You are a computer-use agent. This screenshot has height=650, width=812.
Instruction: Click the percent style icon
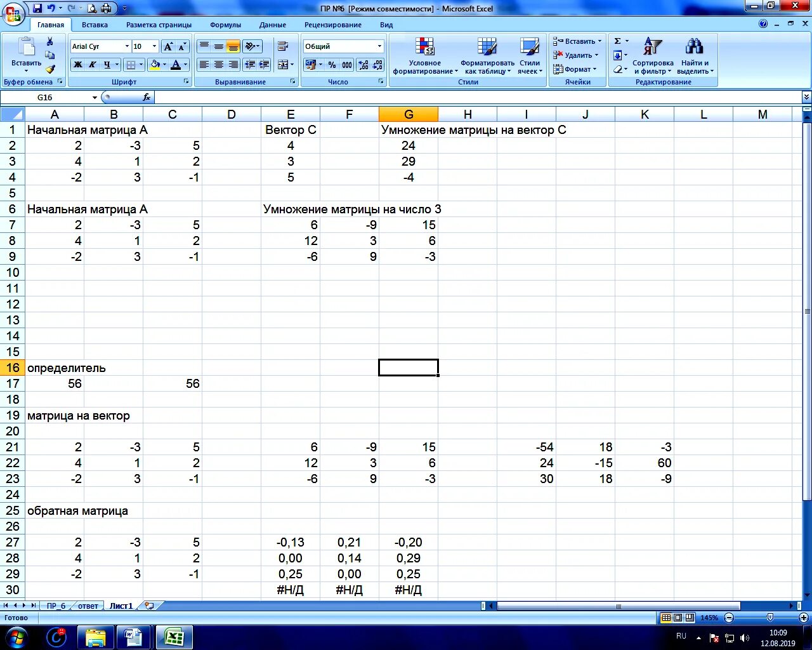tap(332, 65)
